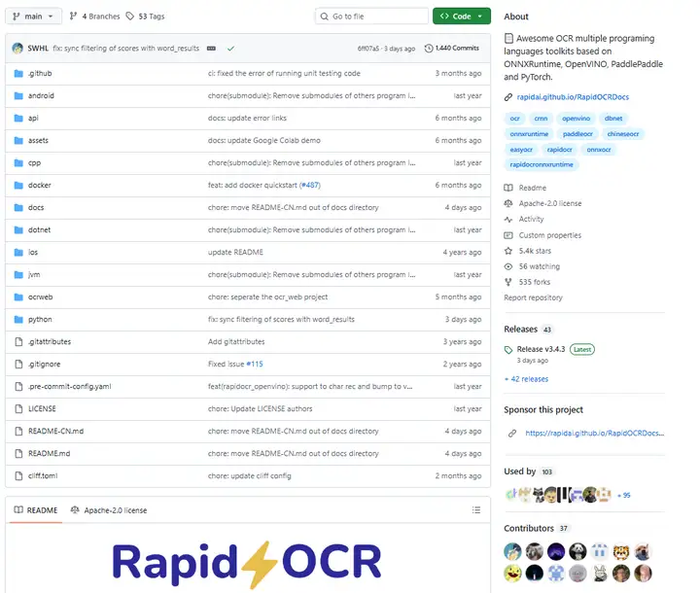Screen dimensions: 700x593
Task: View the 535 forks link
Action: [x=527, y=282]
